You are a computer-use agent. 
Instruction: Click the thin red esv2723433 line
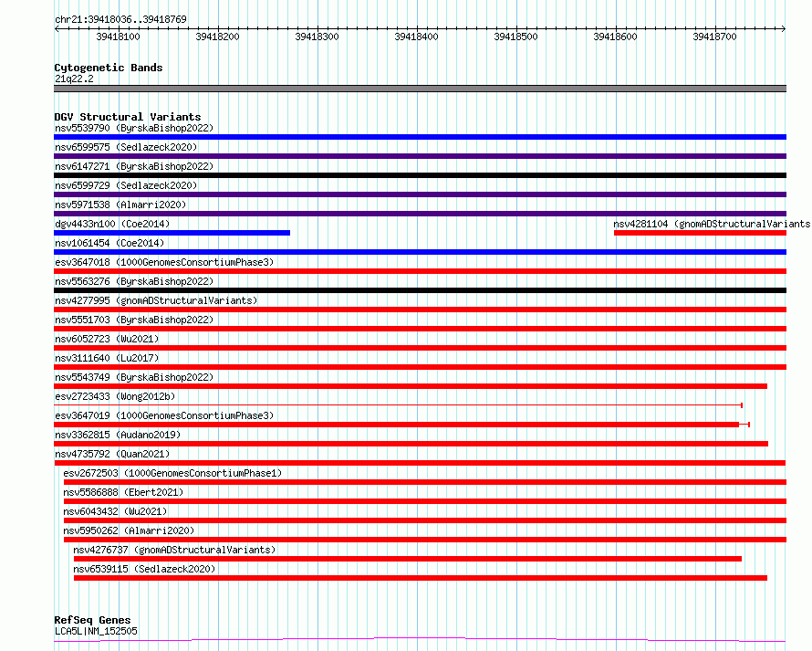coord(398,405)
